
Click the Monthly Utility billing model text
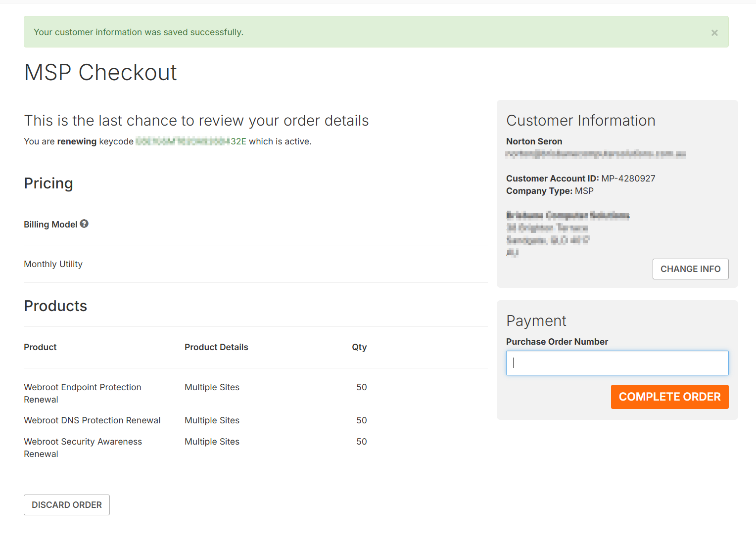[x=53, y=264]
